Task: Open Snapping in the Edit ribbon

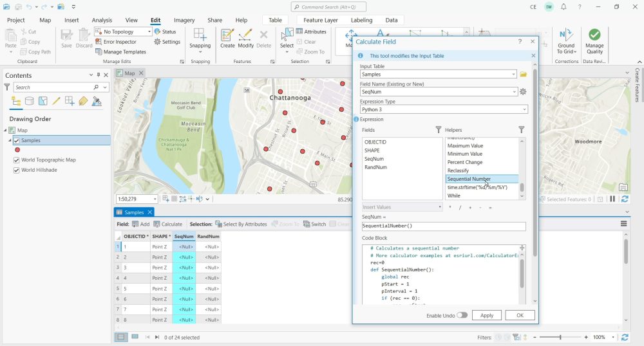Action: [x=200, y=40]
